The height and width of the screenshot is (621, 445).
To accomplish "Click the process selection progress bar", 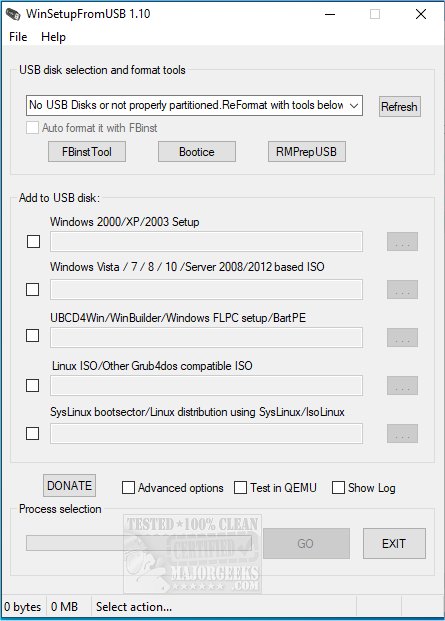I will [139, 543].
